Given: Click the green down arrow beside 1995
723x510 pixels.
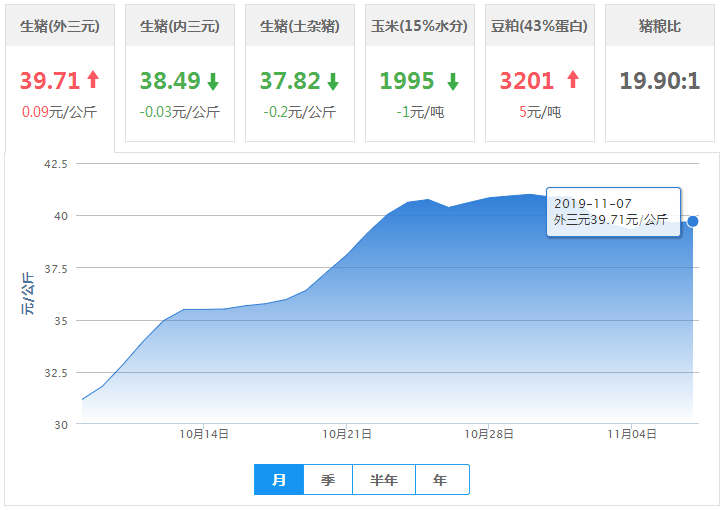Looking at the screenshot, I should [453, 81].
